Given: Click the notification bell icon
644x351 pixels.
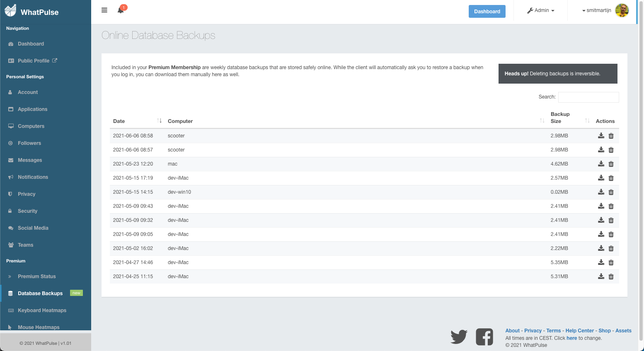Looking at the screenshot, I should click(121, 10).
